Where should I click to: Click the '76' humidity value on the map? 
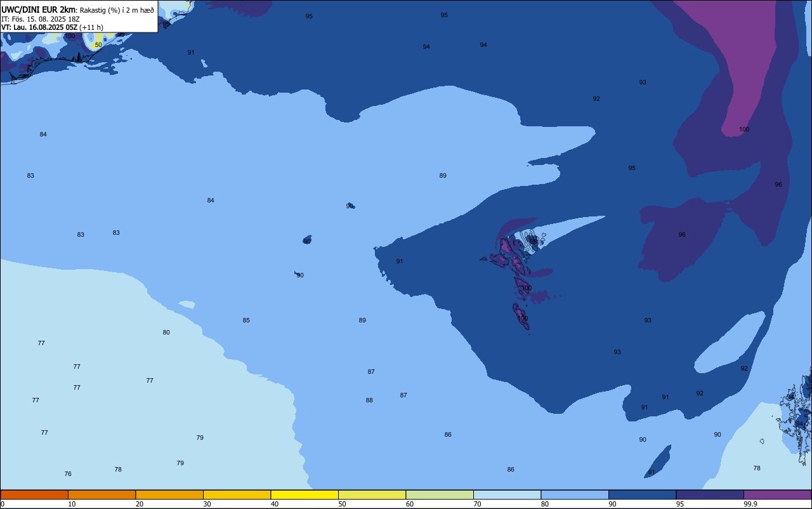point(68,474)
